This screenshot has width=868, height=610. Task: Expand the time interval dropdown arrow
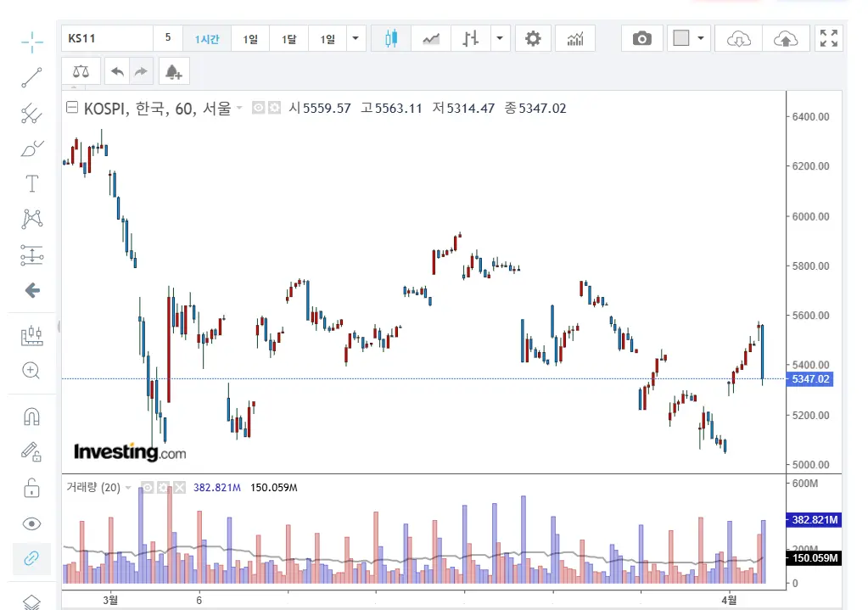356,38
